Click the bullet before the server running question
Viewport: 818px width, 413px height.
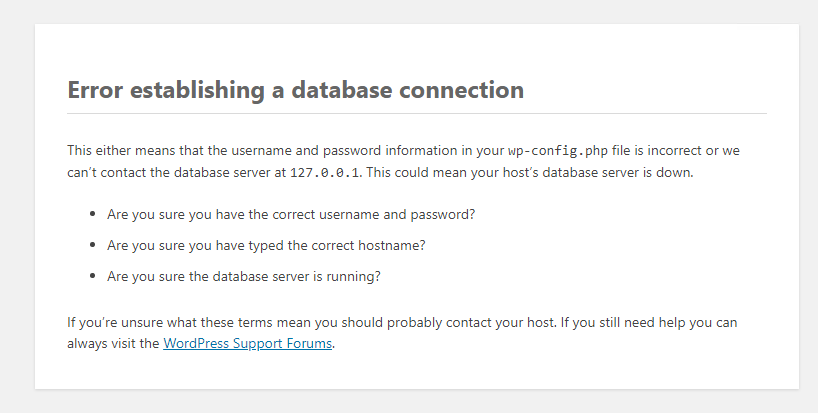coord(93,276)
